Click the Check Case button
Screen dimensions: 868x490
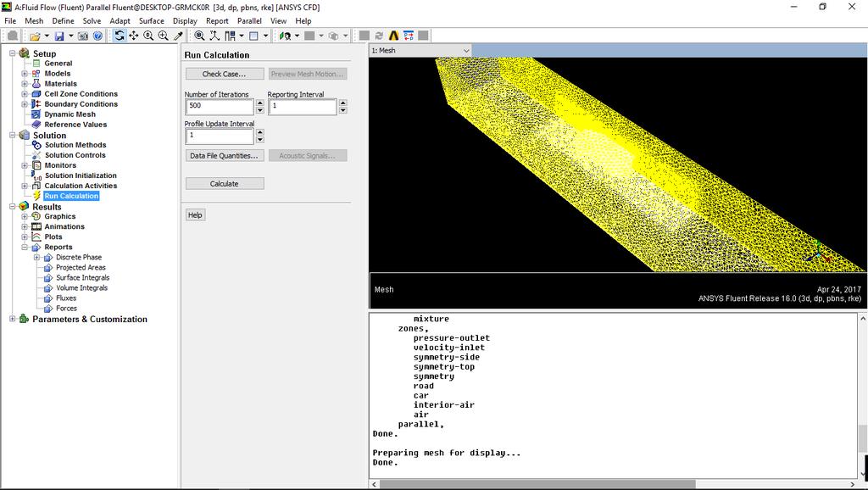[224, 74]
